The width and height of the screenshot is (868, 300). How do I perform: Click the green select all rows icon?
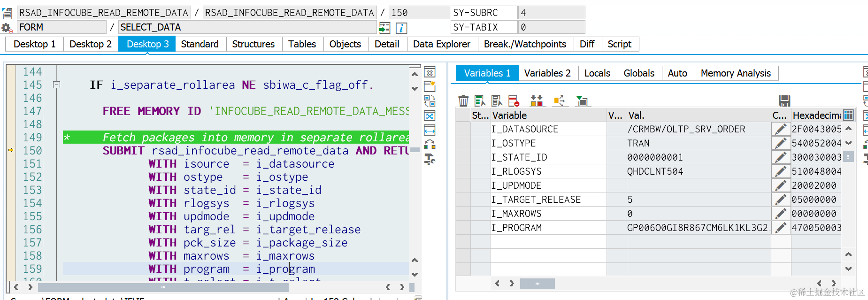[480, 100]
